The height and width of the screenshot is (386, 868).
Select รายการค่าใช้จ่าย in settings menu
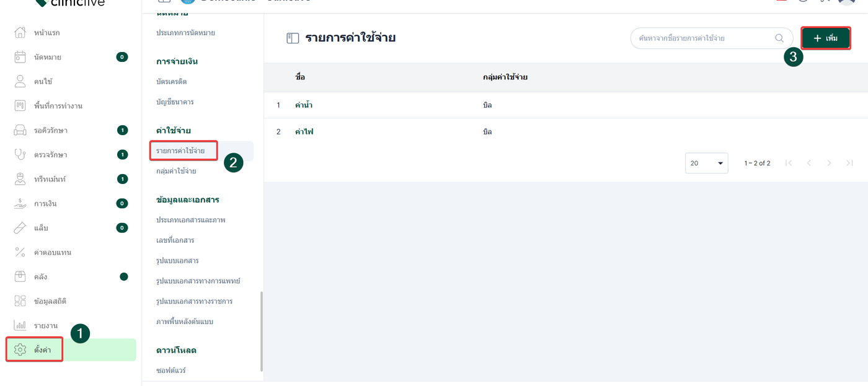[180, 151]
